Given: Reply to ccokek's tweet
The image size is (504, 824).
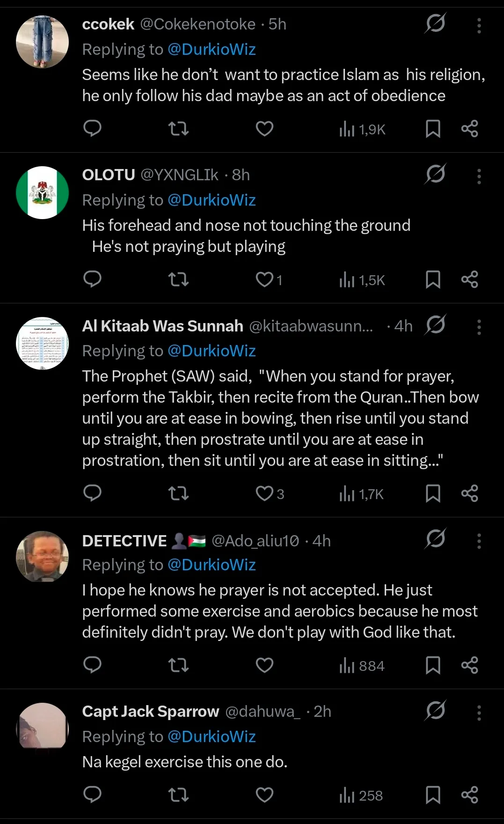Looking at the screenshot, I should coord(92,128).
